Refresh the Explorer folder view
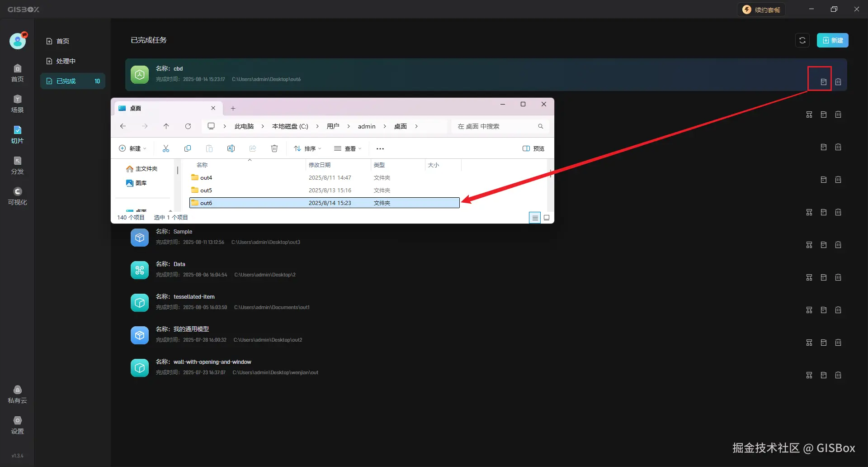The width and height of the screenshot is (868, 467). (x=188, y=126)
